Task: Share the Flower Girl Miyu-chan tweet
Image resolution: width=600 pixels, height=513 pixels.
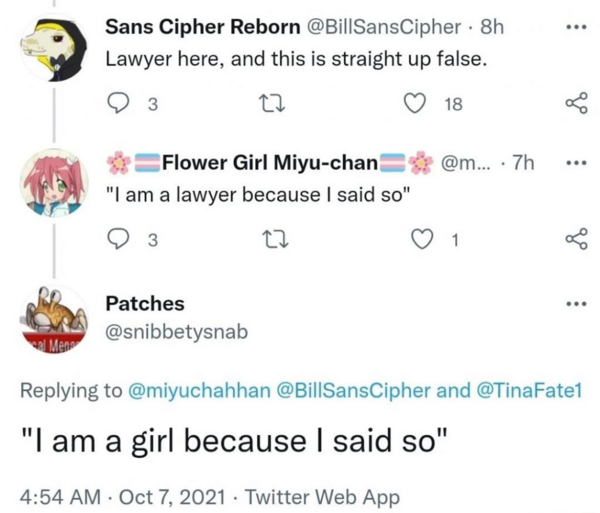Action: click(x=574, y=239)
